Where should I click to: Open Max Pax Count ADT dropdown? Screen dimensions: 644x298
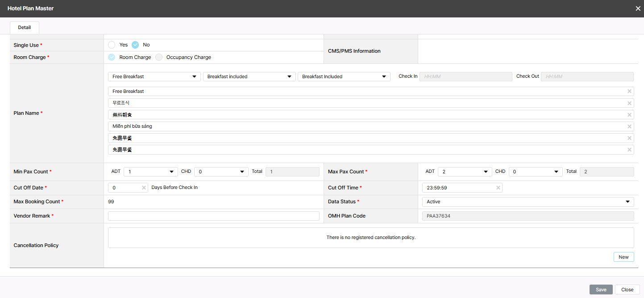(465, 172)
